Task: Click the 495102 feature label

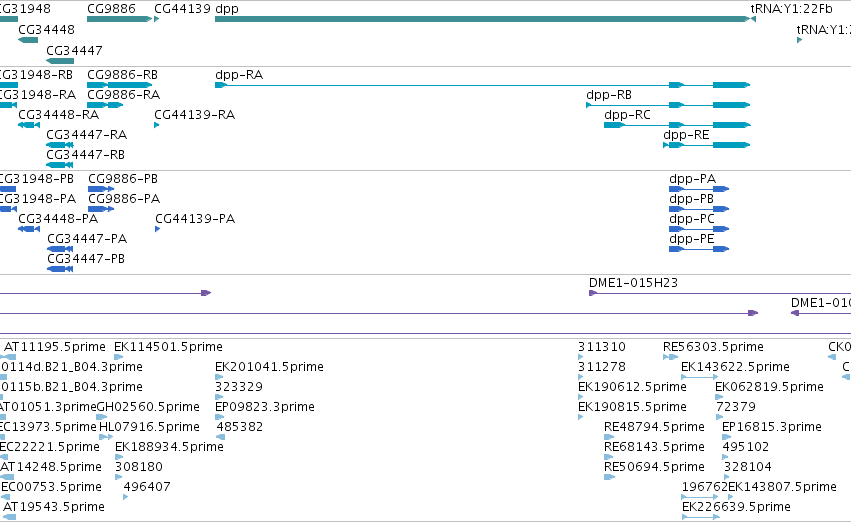Action: click(x=746, y=447)
